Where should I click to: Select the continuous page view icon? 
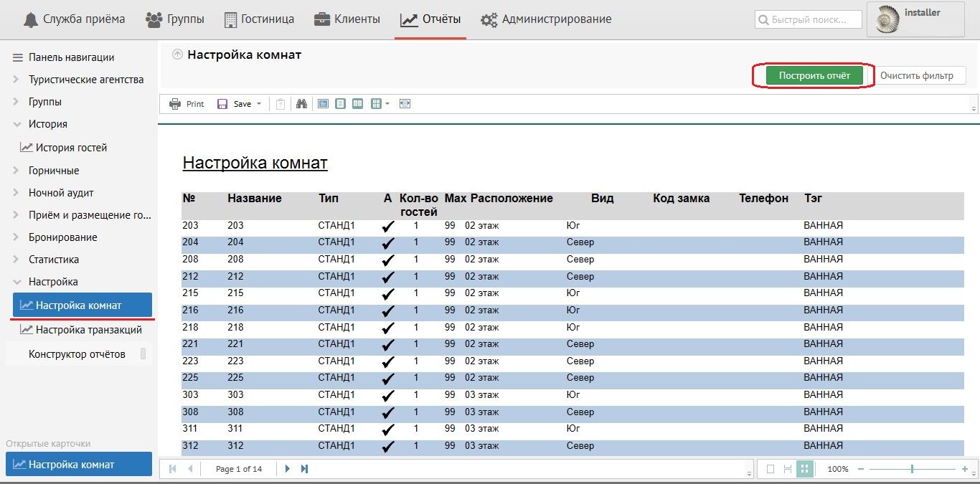(340, 104)
